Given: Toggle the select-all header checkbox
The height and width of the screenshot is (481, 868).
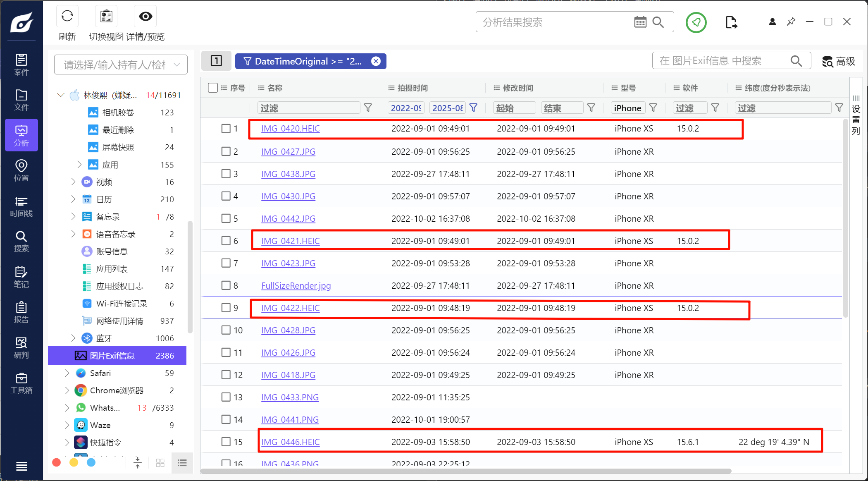Looking at the screenshot, I should click(x=213, y=88).
